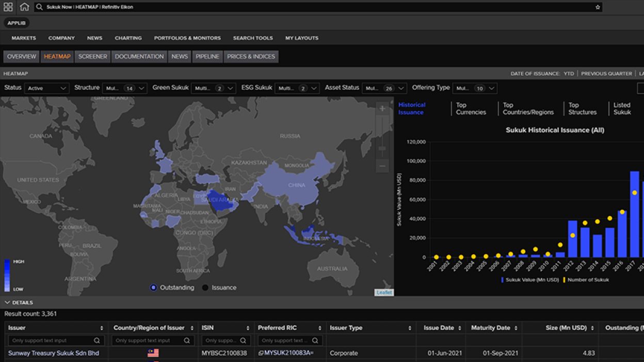Viewport: 644px width, 362px height.
Task: Toggle the Outstanding map legend option
Action: coord(152,287)
